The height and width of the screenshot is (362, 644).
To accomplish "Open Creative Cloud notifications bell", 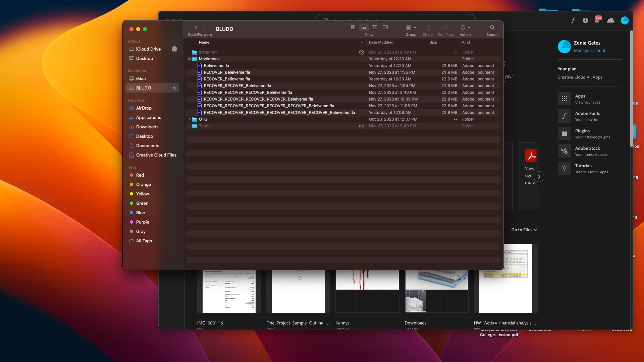I will click(597, 21).
